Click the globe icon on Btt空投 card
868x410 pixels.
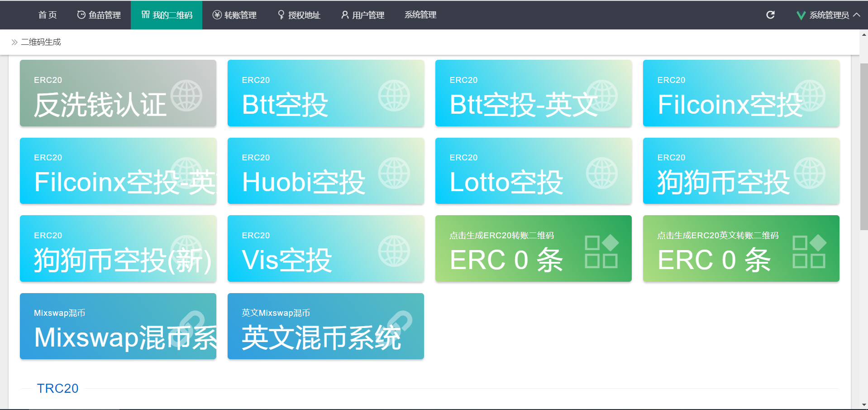pyautogui.click(x=394, y=96)
